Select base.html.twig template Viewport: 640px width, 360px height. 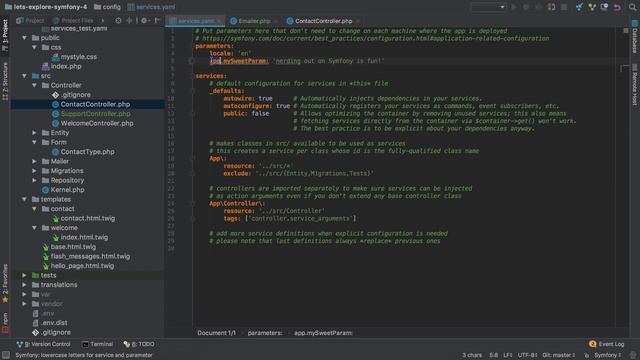(73, 247)
